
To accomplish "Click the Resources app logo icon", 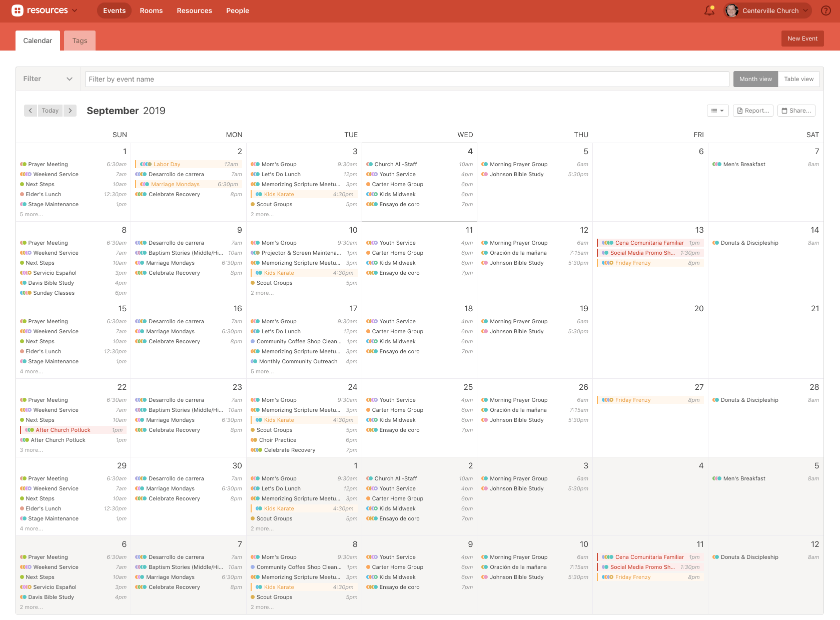I will (18, 11).
